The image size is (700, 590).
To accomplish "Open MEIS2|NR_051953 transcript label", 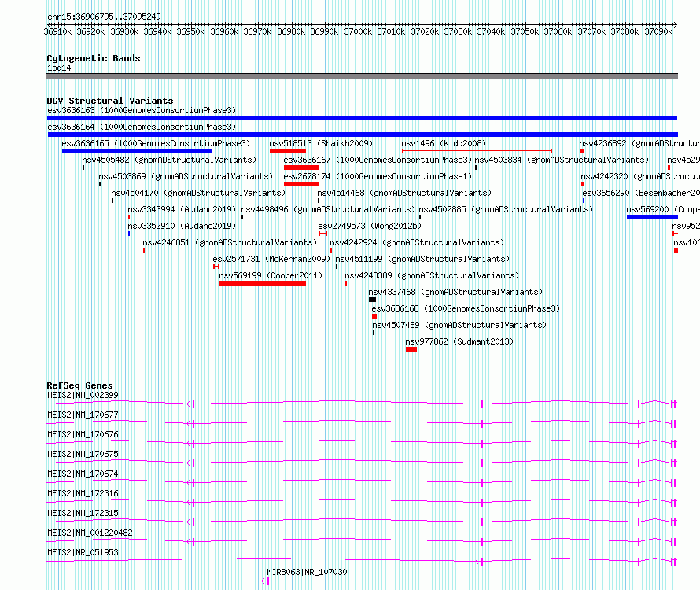I will point(83,552).
